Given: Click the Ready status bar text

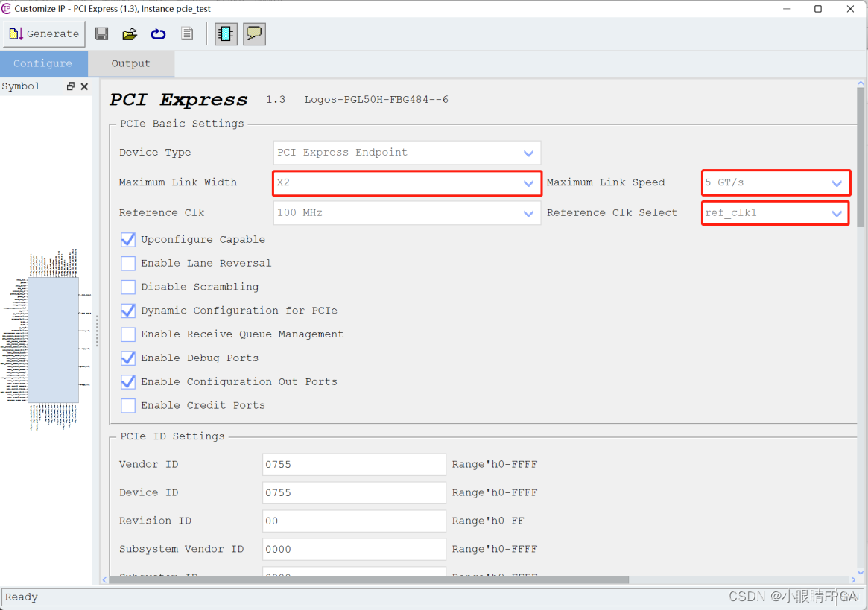Looking at the screenshot, I should tap(22, 597).
